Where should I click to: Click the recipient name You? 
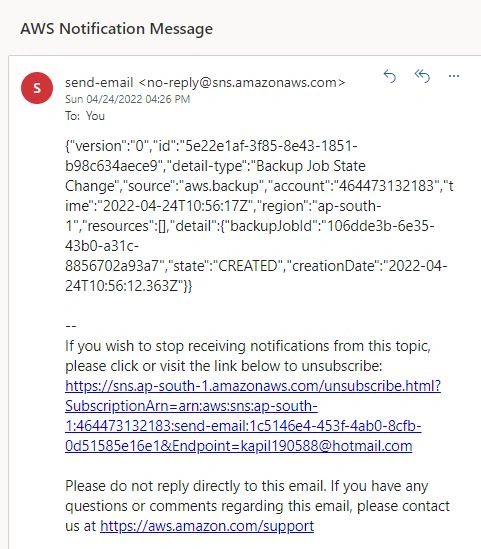pyautogui.click(x=95, y=116)
